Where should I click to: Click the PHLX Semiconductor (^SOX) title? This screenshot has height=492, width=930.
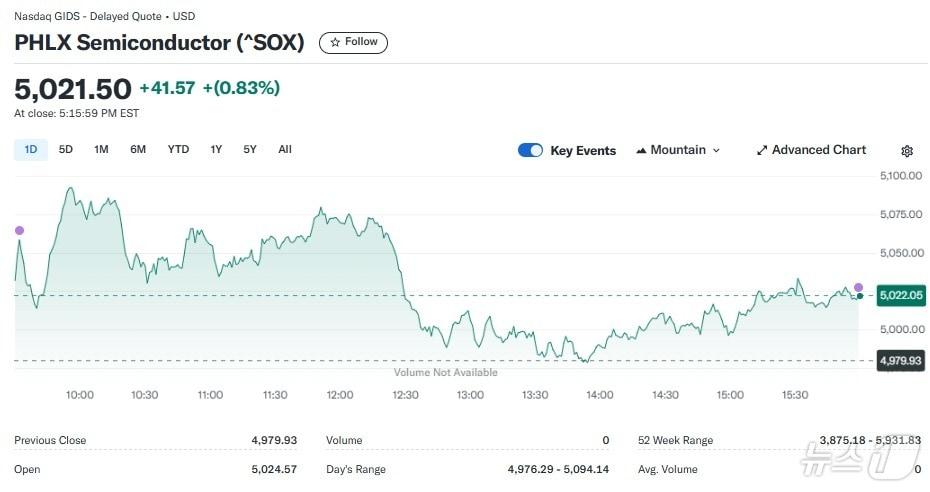point(160,42)
